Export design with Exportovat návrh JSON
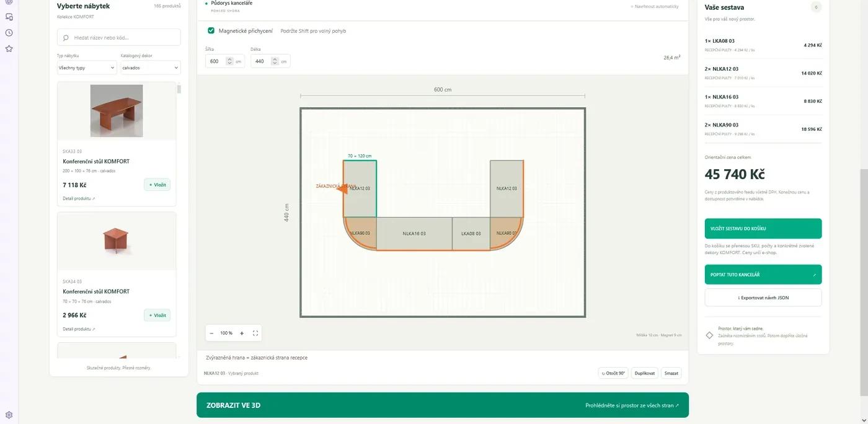This screenshot has height=424, width=868. (763, 298)
